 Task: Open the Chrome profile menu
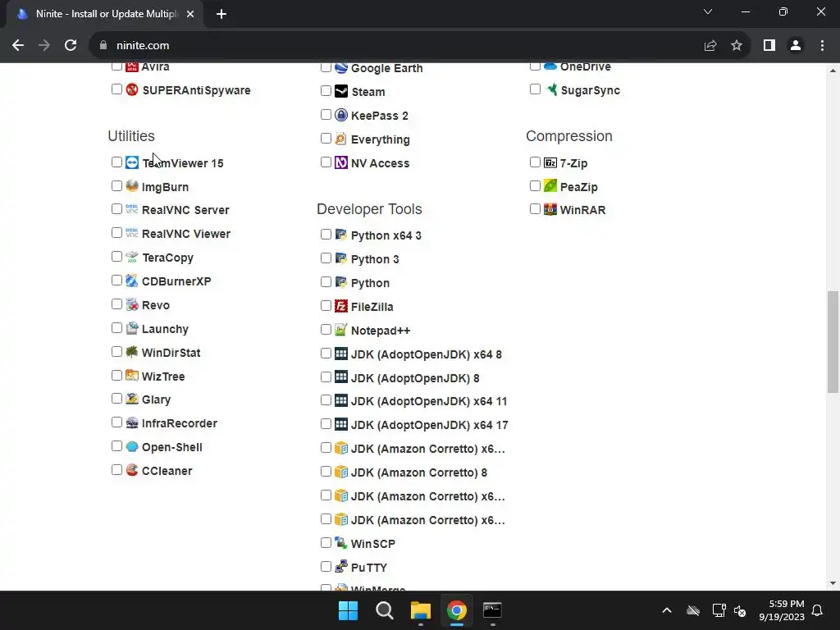point(796,46)
